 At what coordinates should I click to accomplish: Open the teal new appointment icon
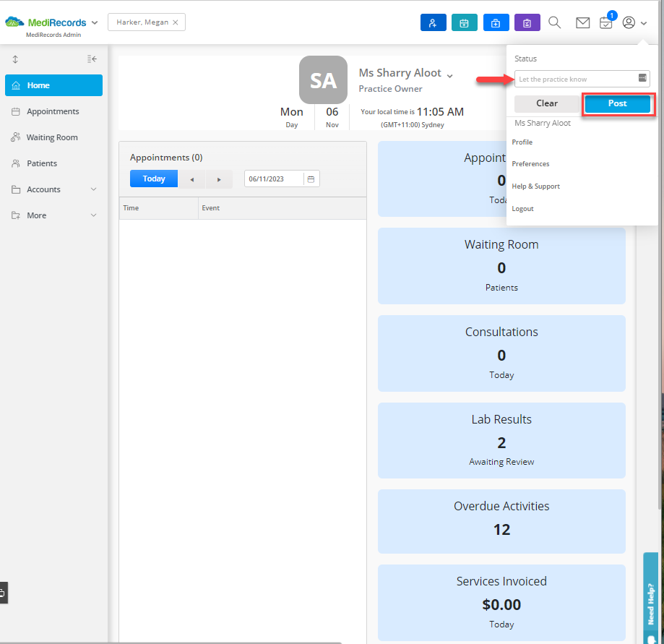pyautogui.click(x=464, y=23)
